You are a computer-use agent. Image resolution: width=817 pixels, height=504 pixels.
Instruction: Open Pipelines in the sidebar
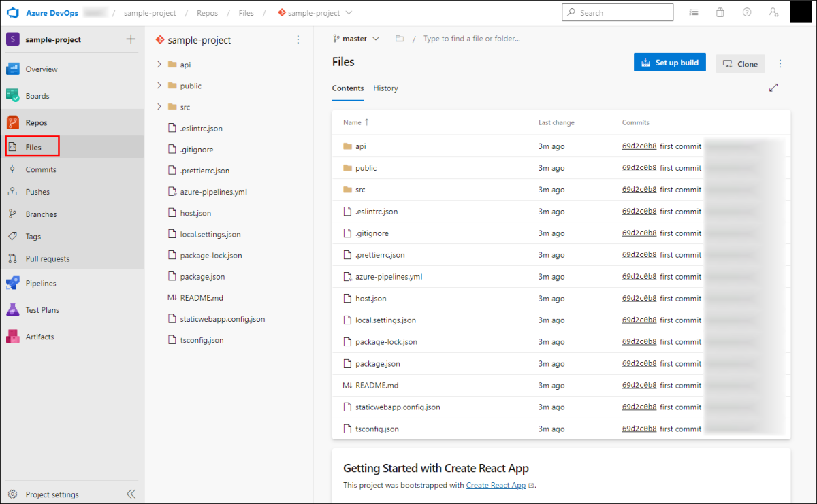(x=41, y=283)
